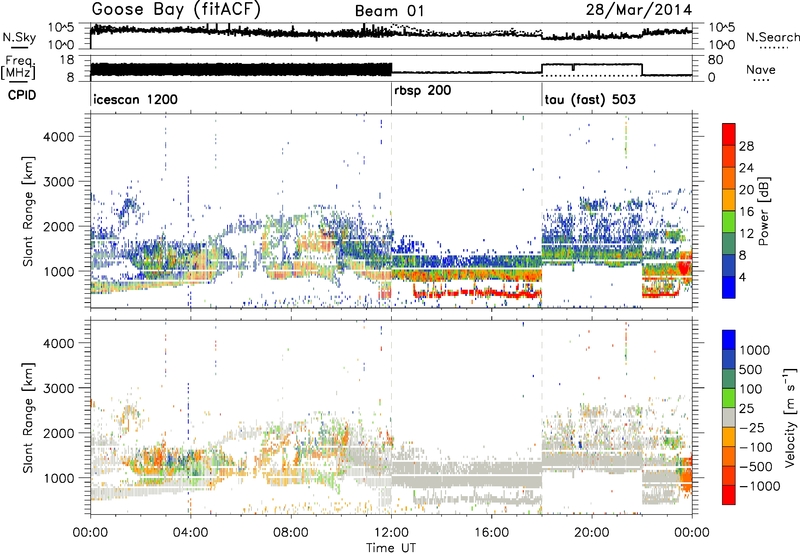This screenshot has height=554, width=800.
Task: Click the blue top of the velocity colorbar
Action: (x=729, y=340)
